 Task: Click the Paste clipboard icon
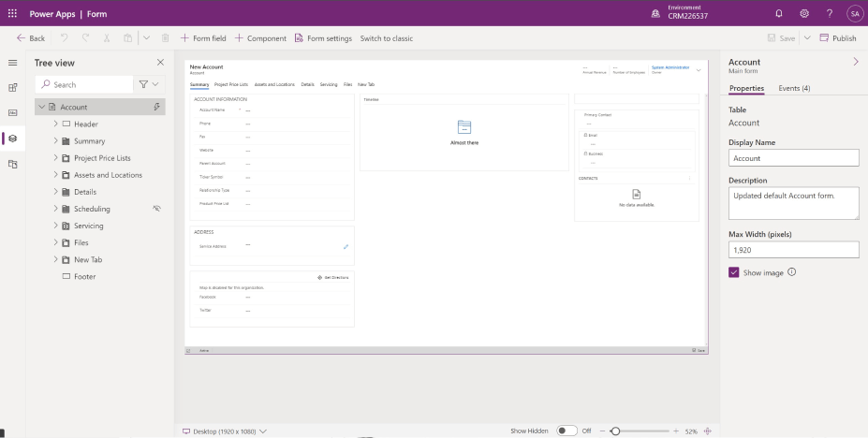pyautogui.click(x=128, y=37)
